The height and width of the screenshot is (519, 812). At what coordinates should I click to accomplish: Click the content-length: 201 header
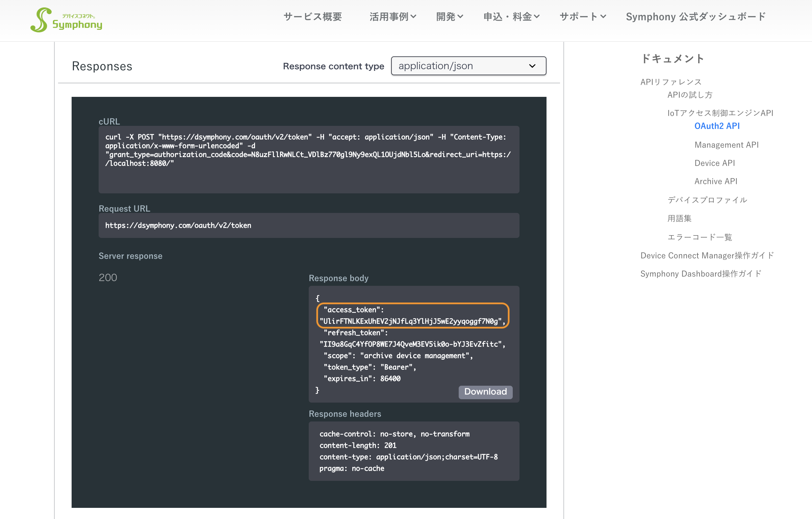pos(358,445)
